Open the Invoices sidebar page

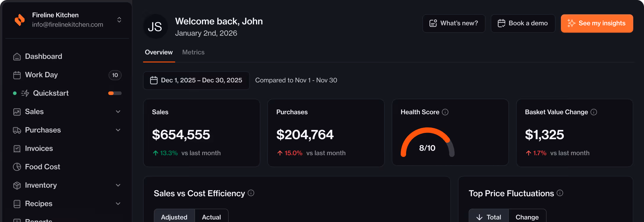click(x=39, y=148)
